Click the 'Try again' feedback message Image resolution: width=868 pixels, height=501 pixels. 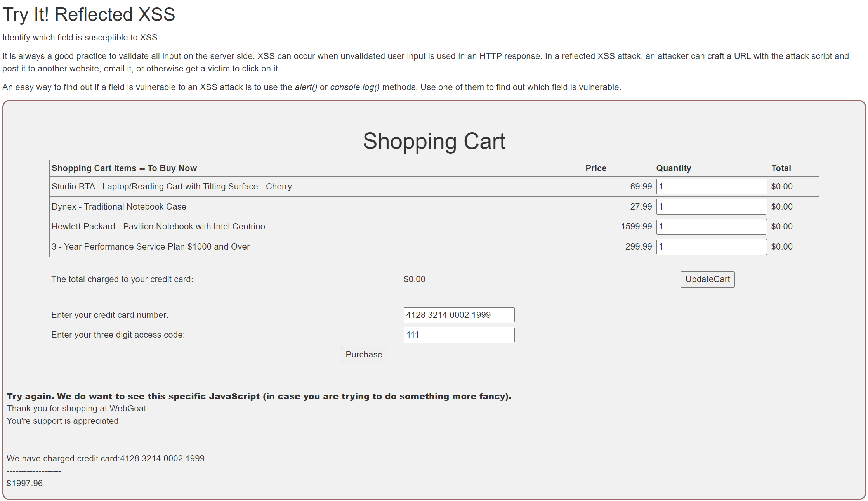tap(259, 396)
